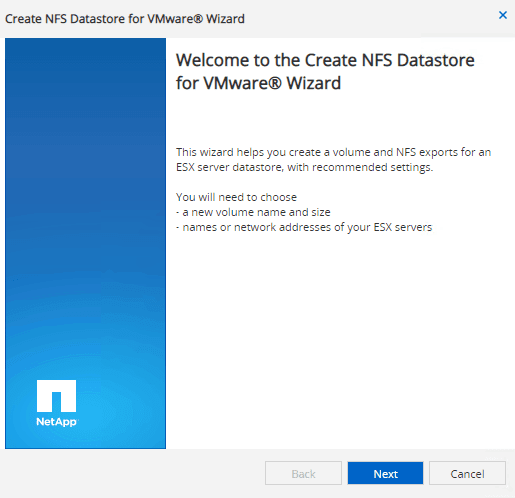Click the greyed-out Back button
This screenshot has width=515, height=498.
303,473
